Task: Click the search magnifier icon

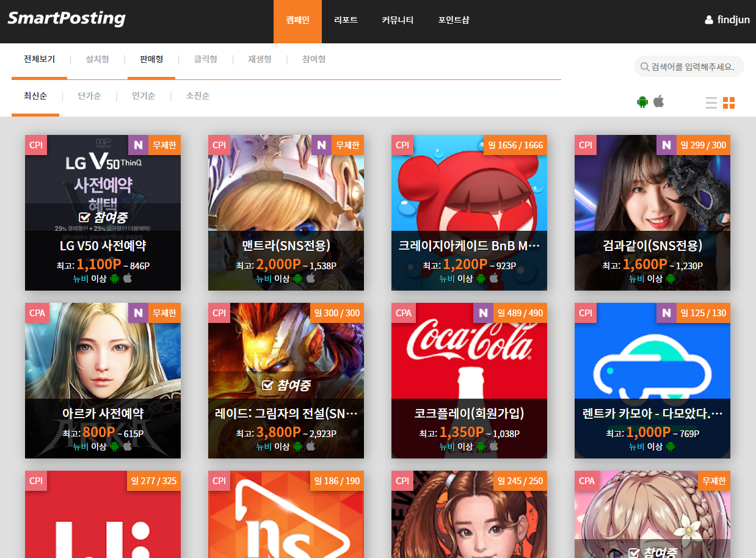Action: click(645, 67)
